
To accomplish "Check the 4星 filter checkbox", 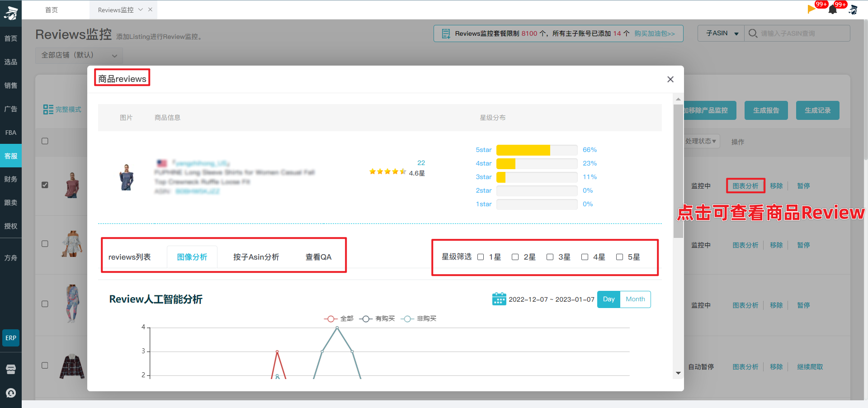I will 585,257.
